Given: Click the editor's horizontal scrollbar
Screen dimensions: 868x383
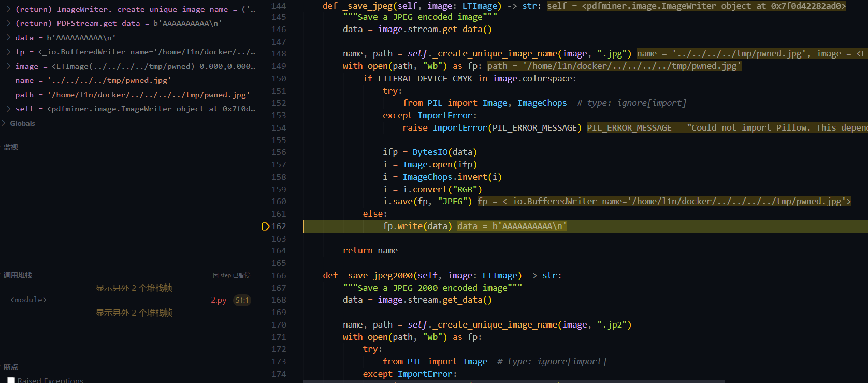Looking at the screenshot, I should pyautogui.click(x=513, y=381).
